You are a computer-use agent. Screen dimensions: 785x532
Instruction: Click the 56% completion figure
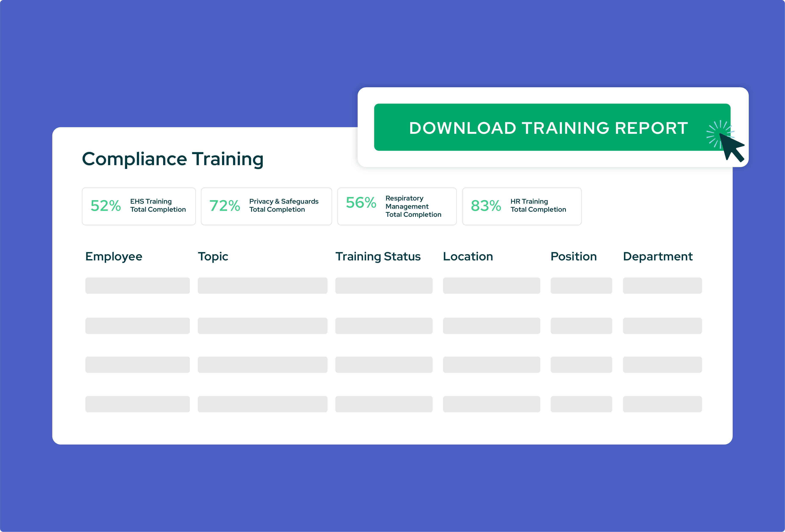coord(361,203)
